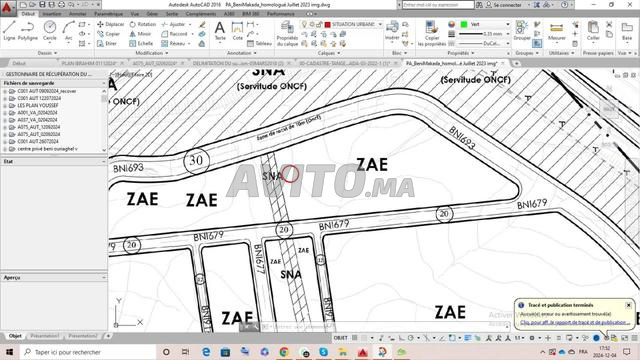Screen dimensions: 640x360
Task: Select the Cote dimension tool
Action: pos(238,31)
